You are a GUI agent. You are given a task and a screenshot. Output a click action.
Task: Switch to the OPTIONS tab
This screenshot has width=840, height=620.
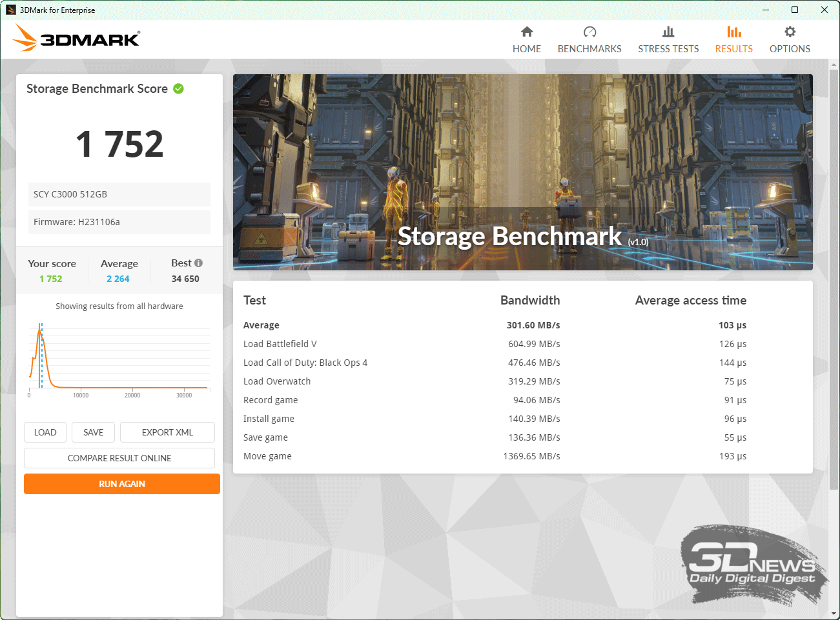point(790,48)
